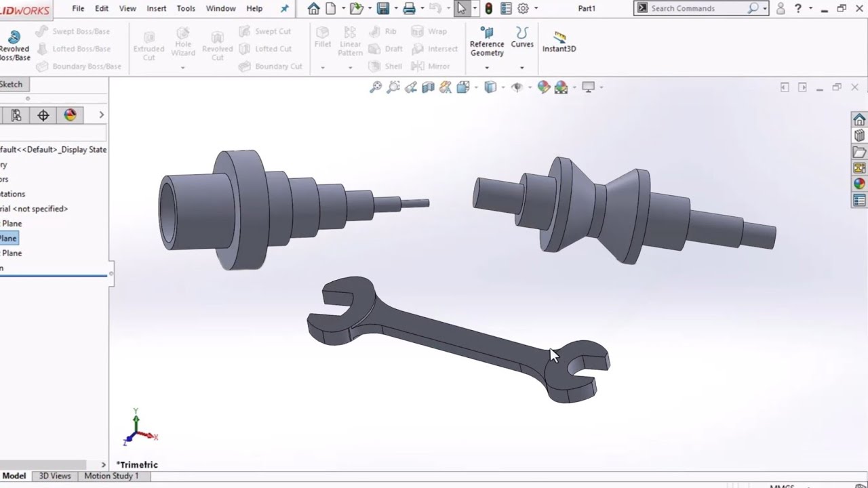Toggle Instant3D on or off

559,41
